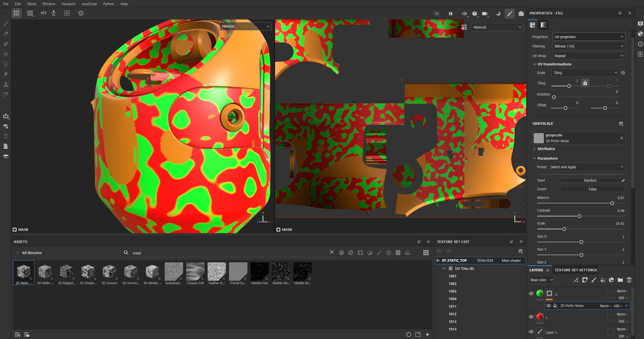644x339 pixels.
Task: Open the Base color channel dropdown
Action: pyautogui.click(x=541, y=280)
